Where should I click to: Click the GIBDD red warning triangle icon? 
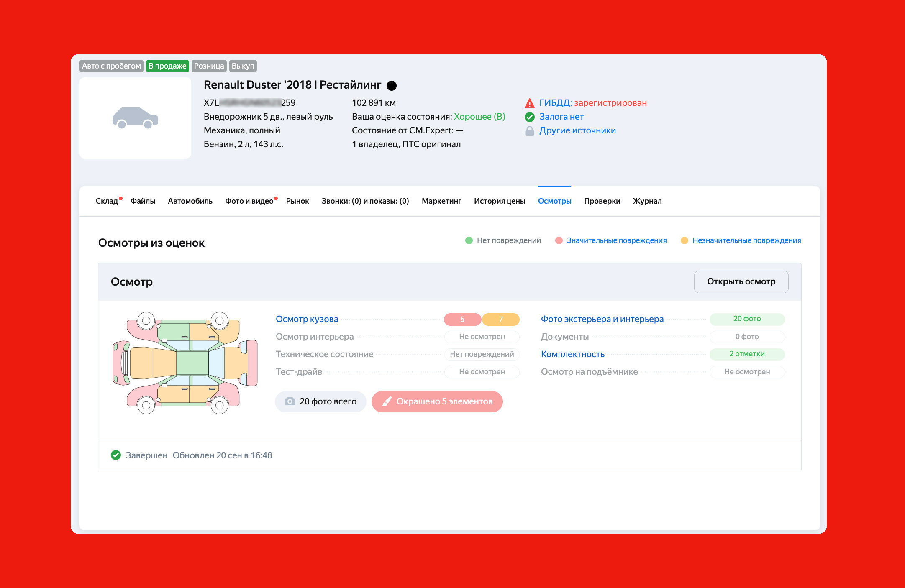tap(529, 103)
